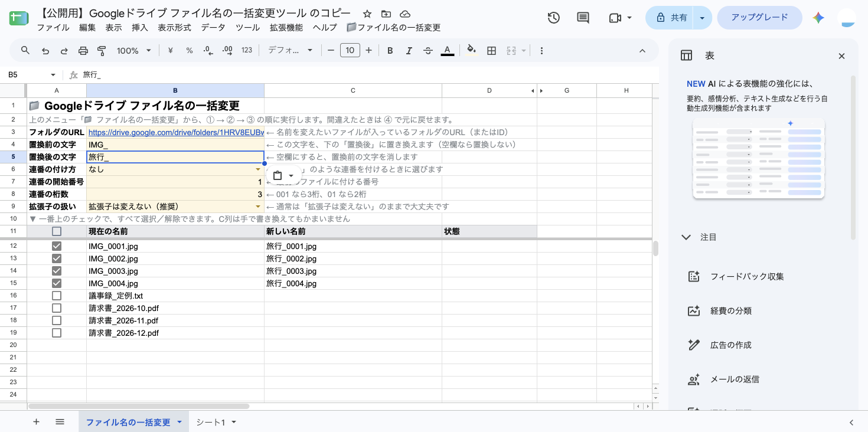The height and width of the screenshot is (432, 868).
Task: Print the spreadsheet
Action: tap(83, 51)
